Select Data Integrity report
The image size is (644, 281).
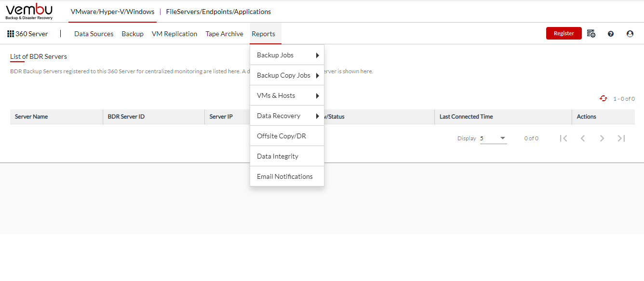point(287,156)
